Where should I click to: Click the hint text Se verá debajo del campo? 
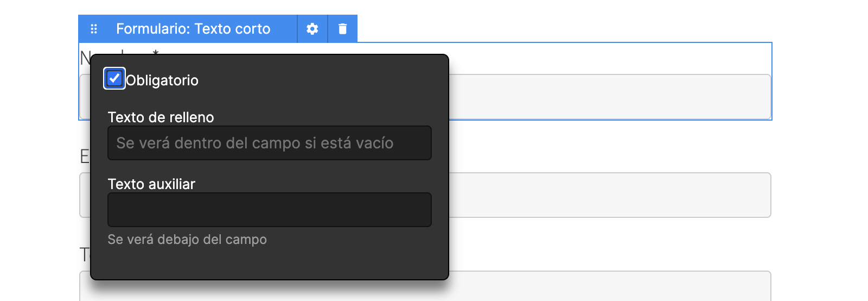click(x=187, y=240)
